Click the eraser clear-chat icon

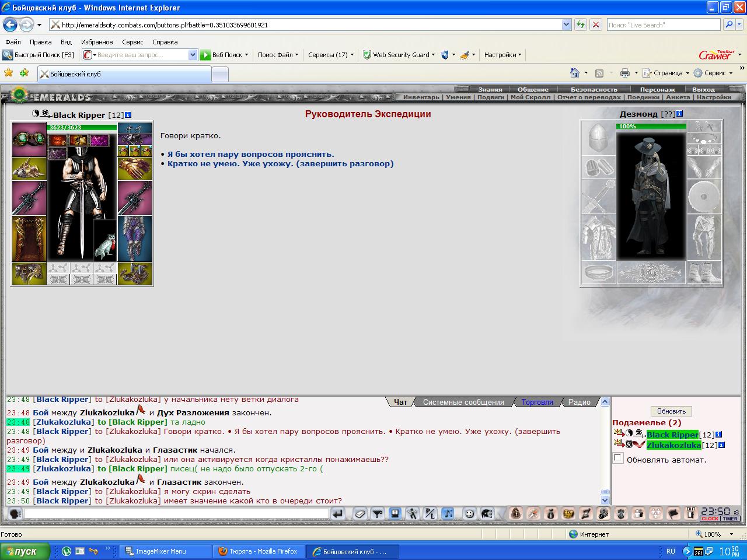[x=360, y=514]
